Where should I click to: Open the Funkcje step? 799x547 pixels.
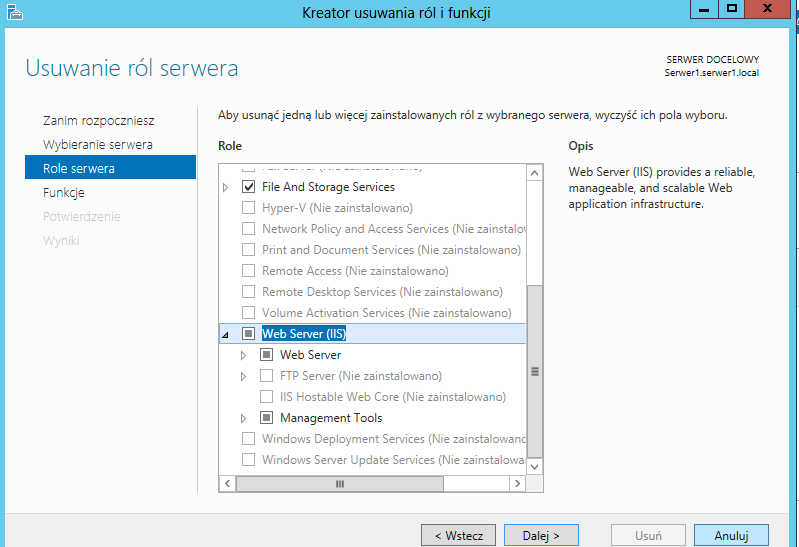click(x=64, y=193)
